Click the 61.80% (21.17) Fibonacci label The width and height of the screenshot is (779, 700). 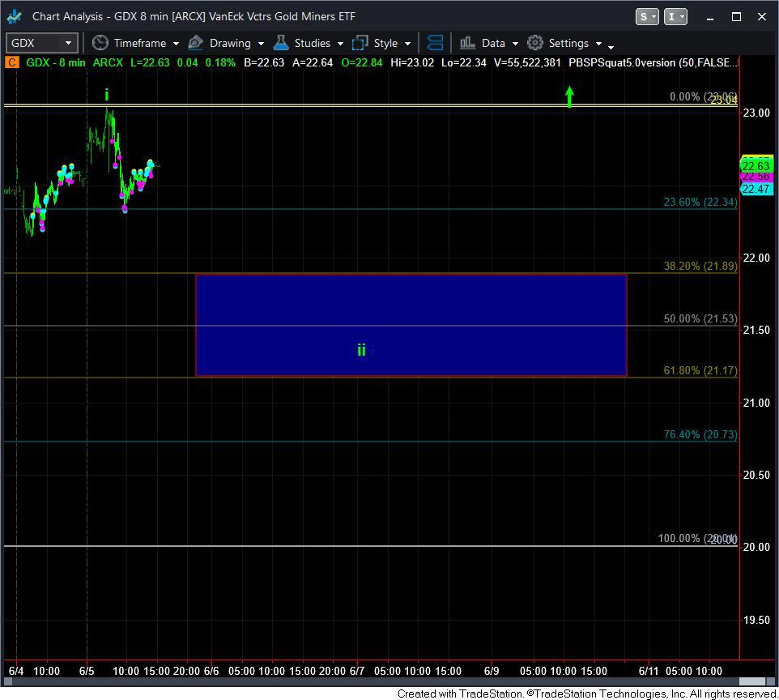(700, 370)
